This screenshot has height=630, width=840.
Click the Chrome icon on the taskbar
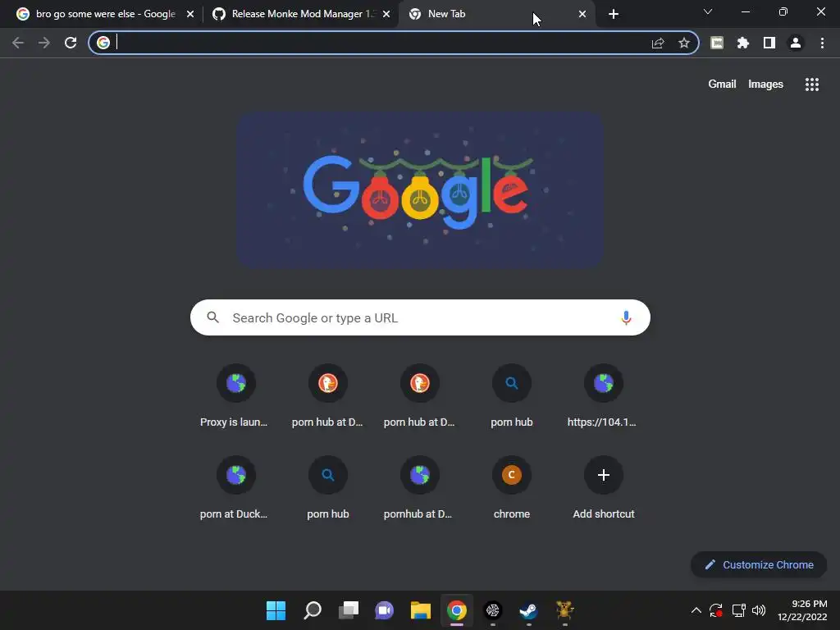(x=456, y=610)
